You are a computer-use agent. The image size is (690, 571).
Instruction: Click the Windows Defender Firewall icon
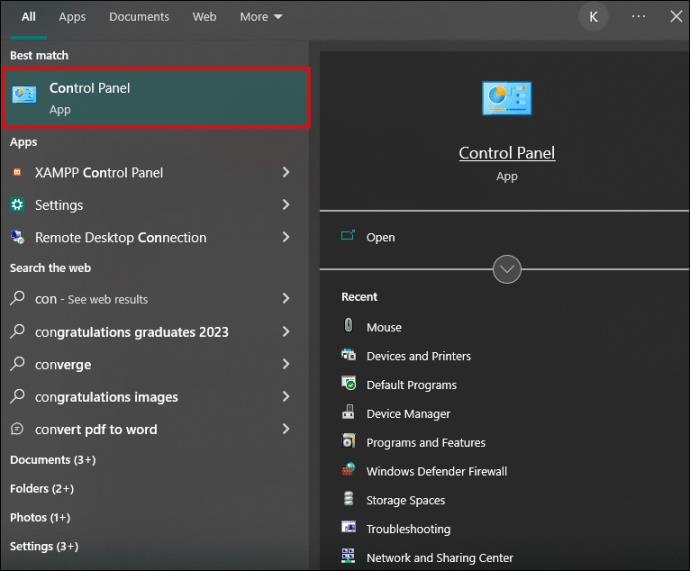(x=349, y=470)
